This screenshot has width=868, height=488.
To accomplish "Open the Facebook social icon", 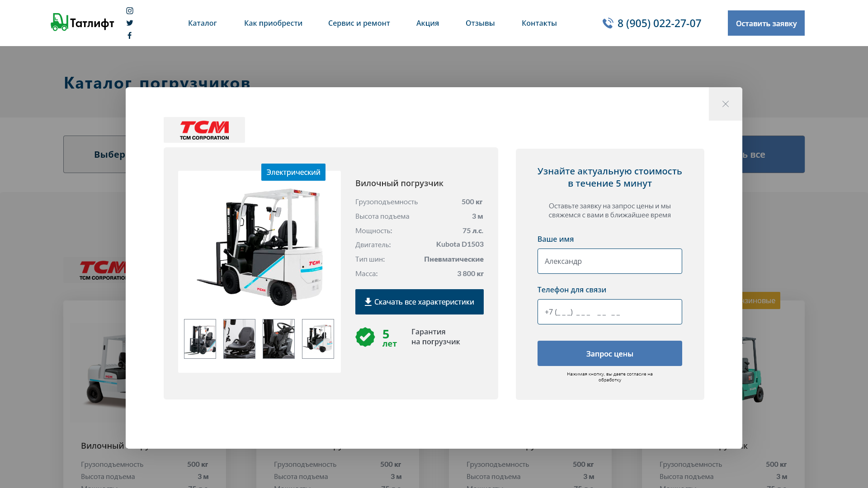I will click(x=129, y=36).
